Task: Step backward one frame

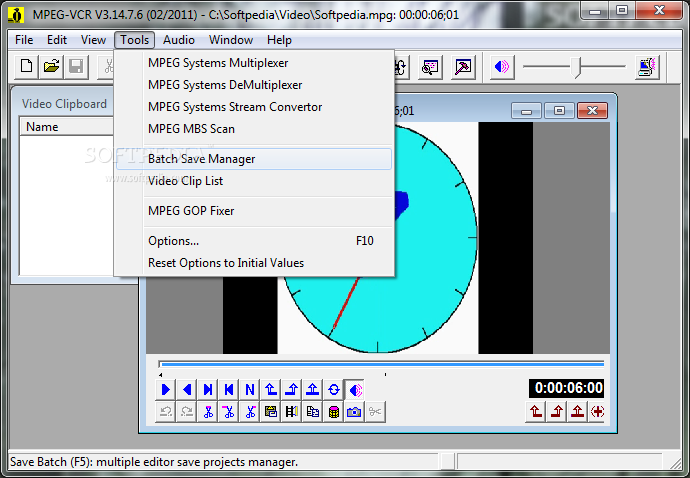Action: pos(229,390)
